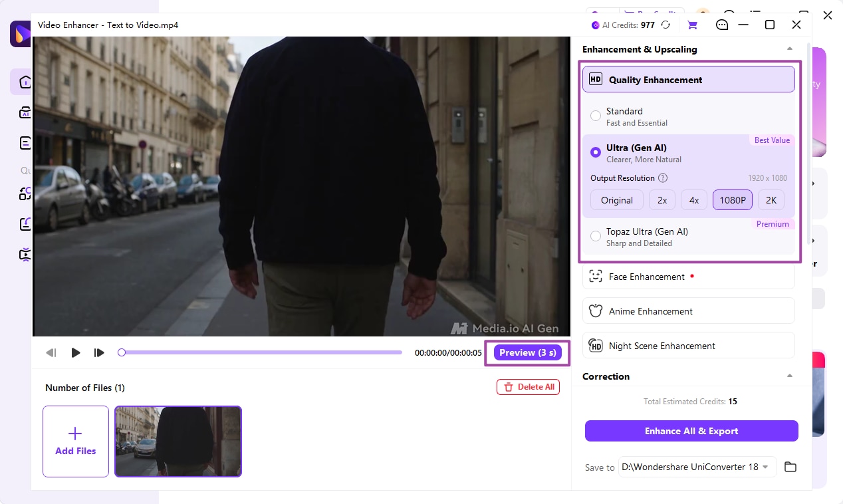Screen dimensions: 843x504
Task: Click the HD icon beside Quality Enhancement
Action: (596, 79)
